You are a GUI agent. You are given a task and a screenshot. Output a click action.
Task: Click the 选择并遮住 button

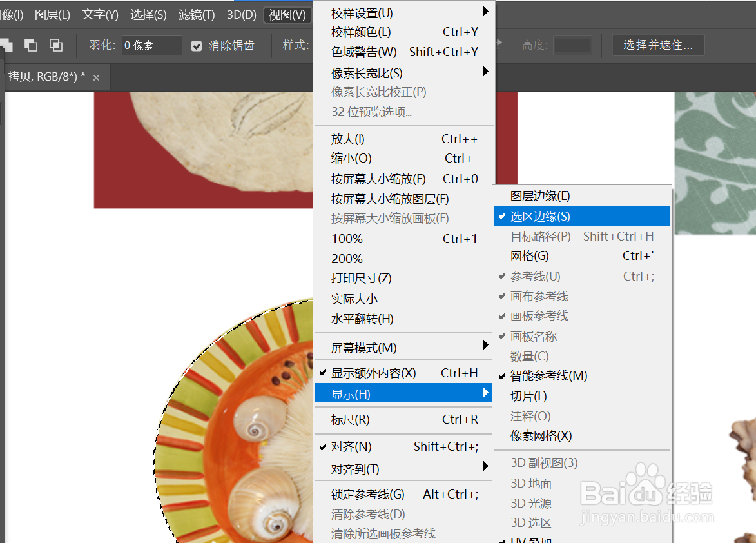tap(658, 45)
